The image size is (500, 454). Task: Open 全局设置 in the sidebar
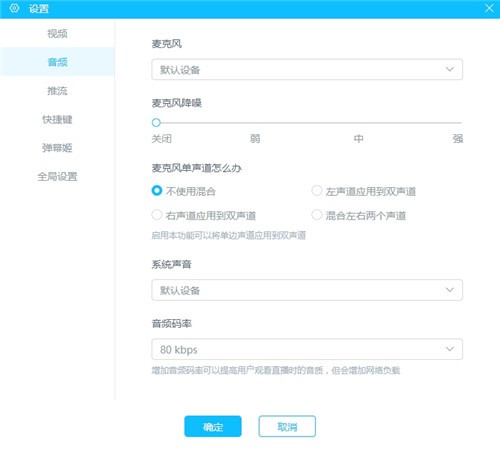[x=57, y=176]
